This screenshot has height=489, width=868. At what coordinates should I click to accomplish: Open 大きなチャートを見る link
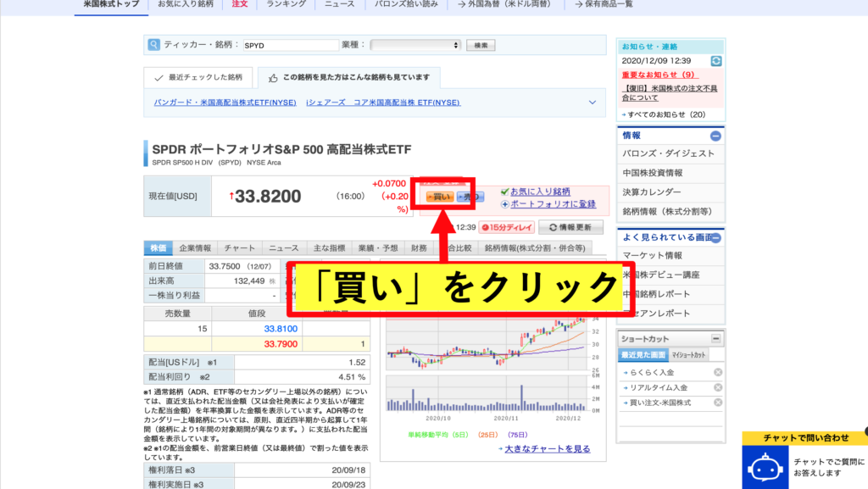[x=547, y=448]
